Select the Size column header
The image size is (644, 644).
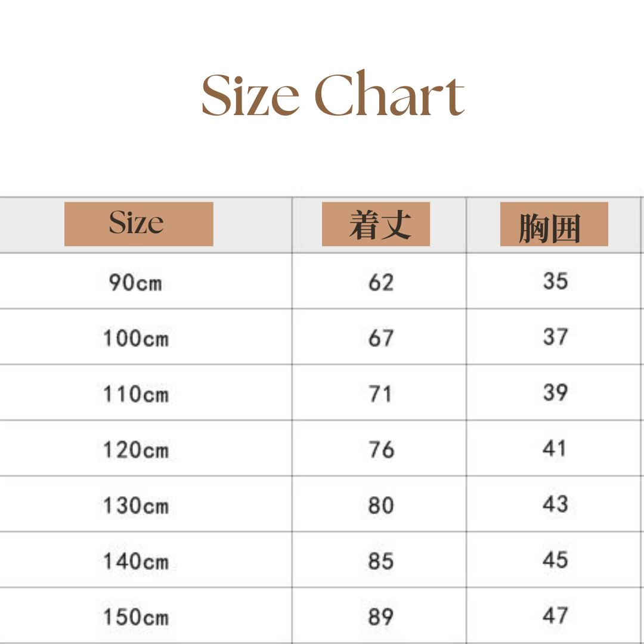[138, 224]
